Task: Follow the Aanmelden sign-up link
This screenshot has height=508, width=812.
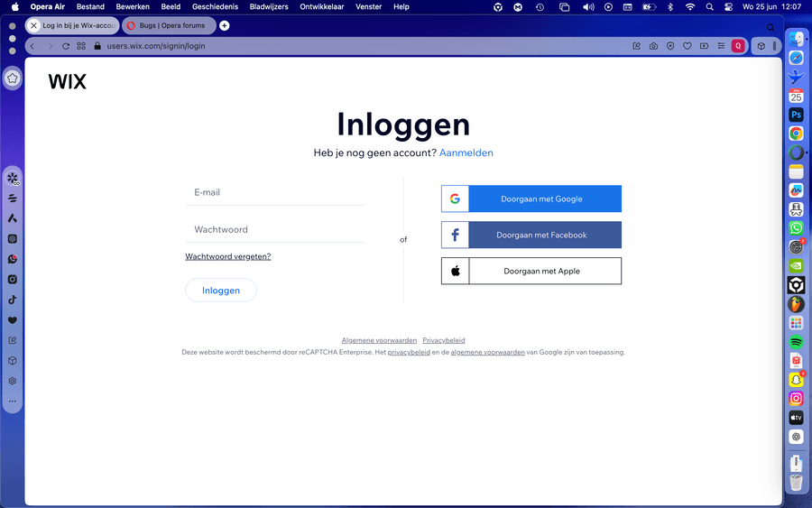Action: click(x=466, y=152)
